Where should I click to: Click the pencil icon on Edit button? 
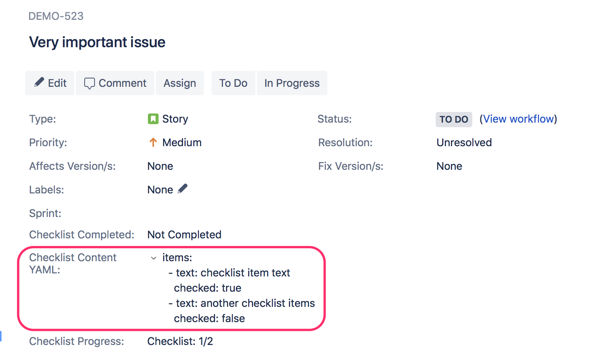[39, 82]
